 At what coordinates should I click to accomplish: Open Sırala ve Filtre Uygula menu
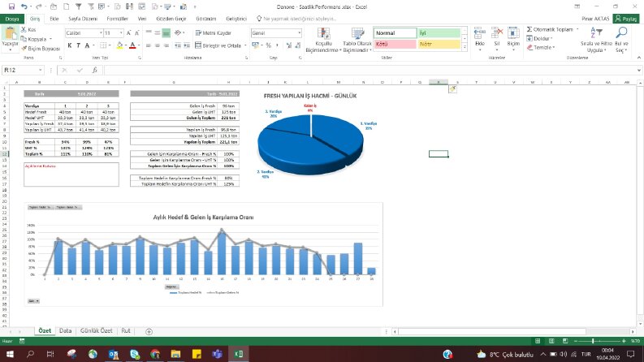596,40
